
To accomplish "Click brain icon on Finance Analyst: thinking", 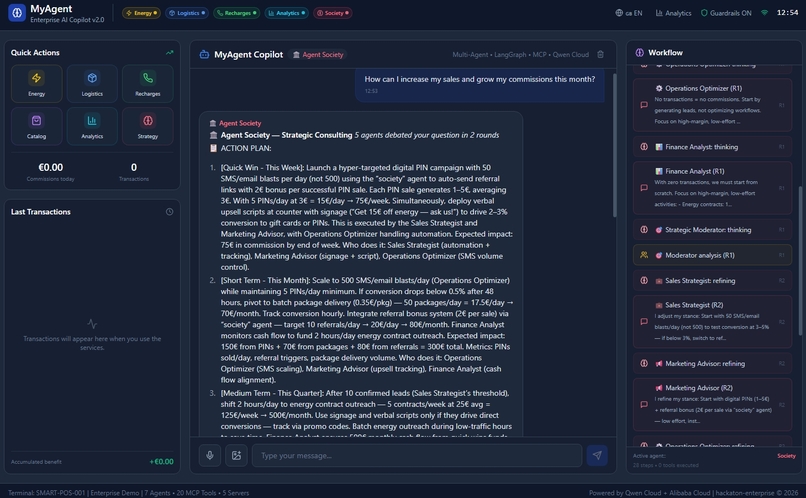I will 644,146.
